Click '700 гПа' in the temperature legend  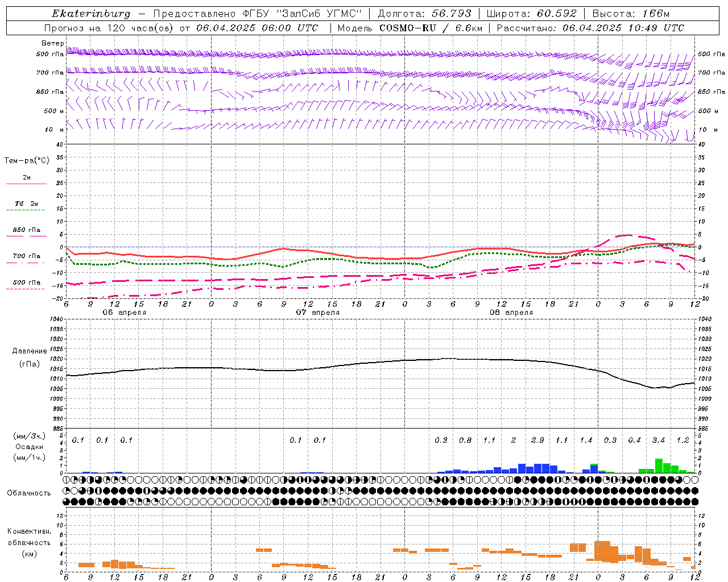(27, 256)
